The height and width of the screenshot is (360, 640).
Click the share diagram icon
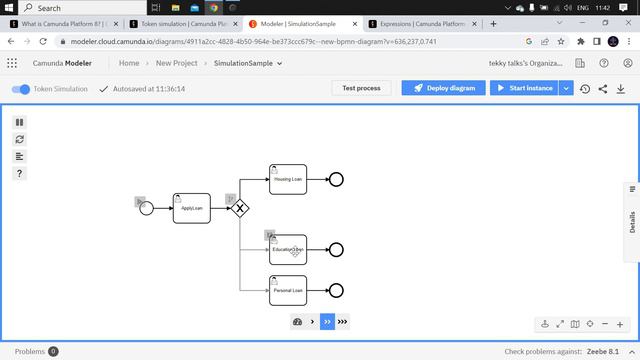(603, 89)
